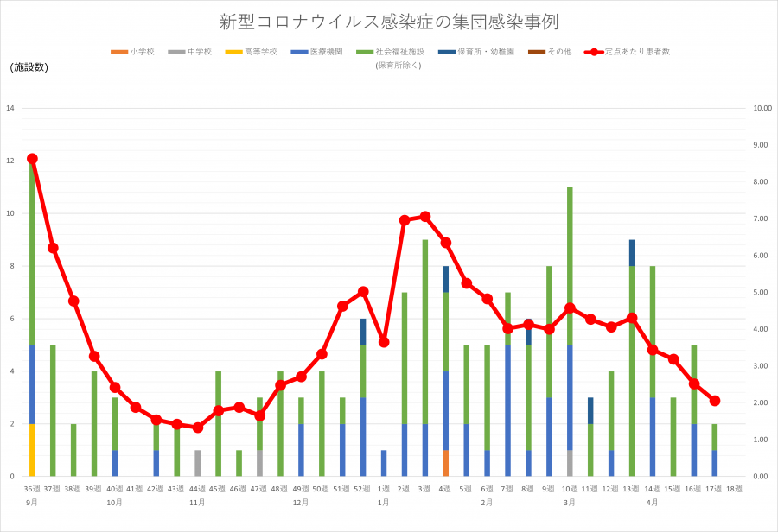The height and width of the screenshot is (532, 778).
Task: Click the dark blue 保育所・幼稚園 legend swatch
Action: pyautogui.click(x=447, y=52)
